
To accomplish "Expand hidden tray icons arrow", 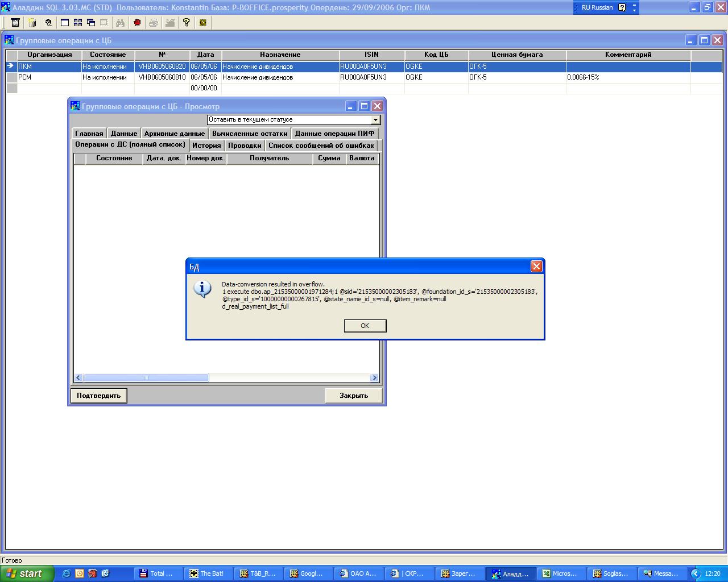I will point(695,573).
